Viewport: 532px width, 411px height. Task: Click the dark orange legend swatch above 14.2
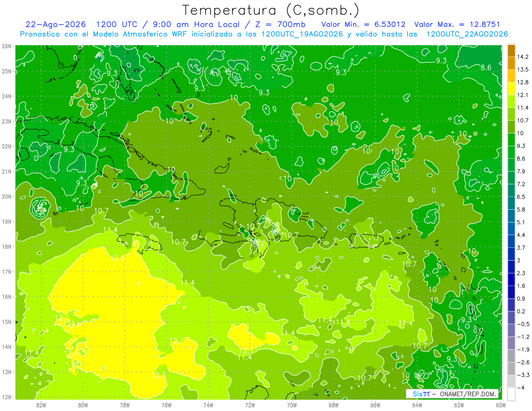(511, 50)
